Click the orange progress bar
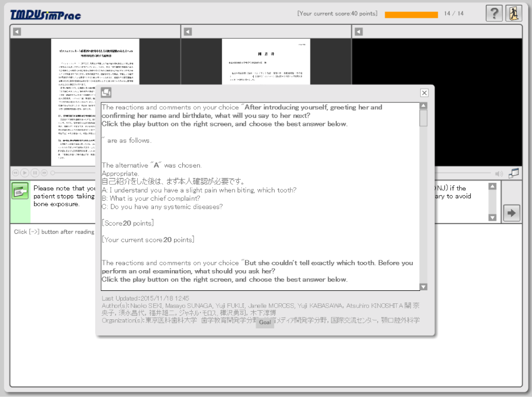 tap(411, 14)
